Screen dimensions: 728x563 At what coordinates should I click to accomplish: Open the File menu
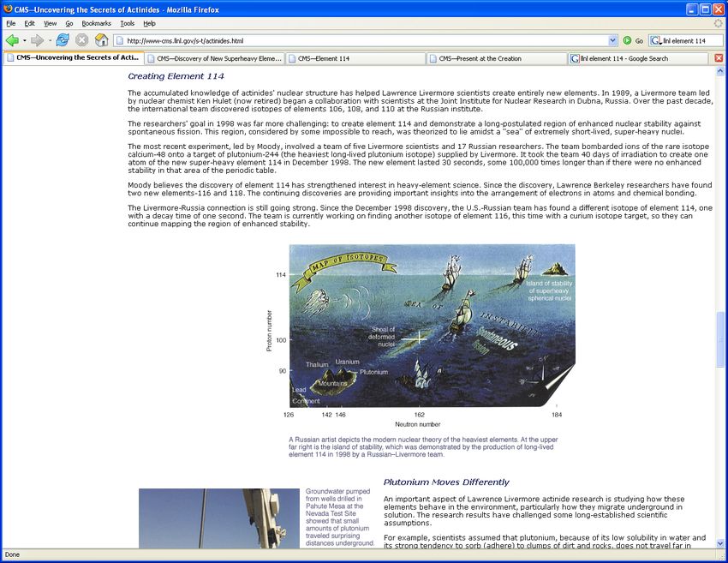click(x=11, y=24)
